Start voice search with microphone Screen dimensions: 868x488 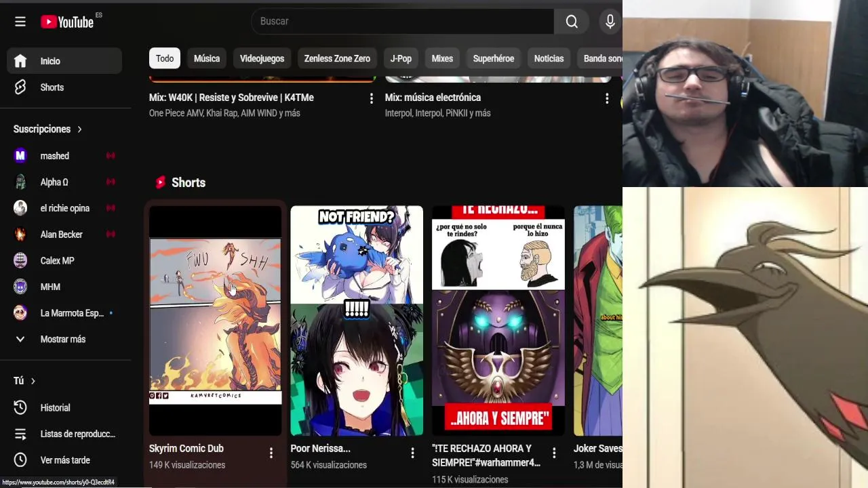(x=610, y=22)
